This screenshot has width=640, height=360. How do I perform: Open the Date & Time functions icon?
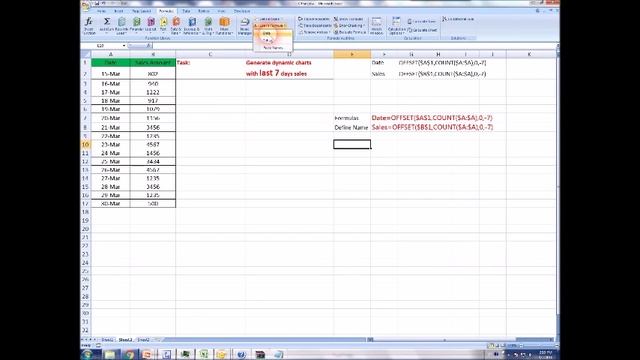pyautogui.click(x=176, y=25)
